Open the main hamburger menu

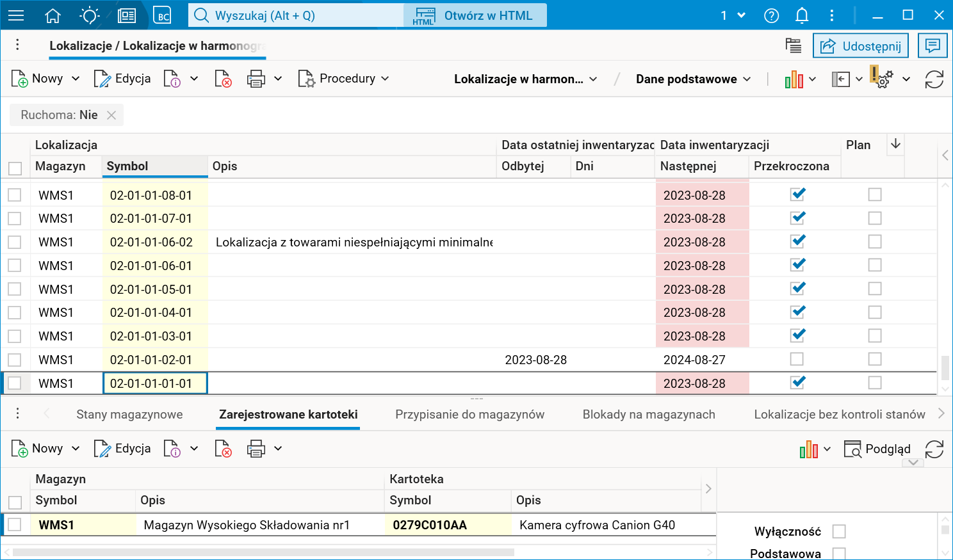16,15
